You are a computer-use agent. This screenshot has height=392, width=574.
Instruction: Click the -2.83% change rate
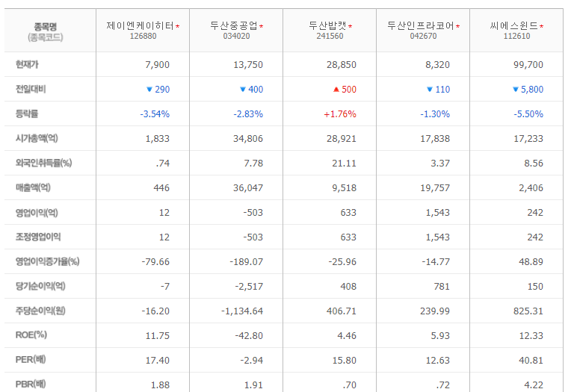(x=248, y=114)
